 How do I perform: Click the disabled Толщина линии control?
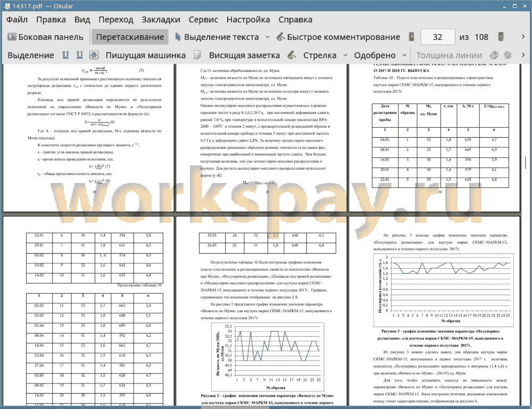point(449,55)
